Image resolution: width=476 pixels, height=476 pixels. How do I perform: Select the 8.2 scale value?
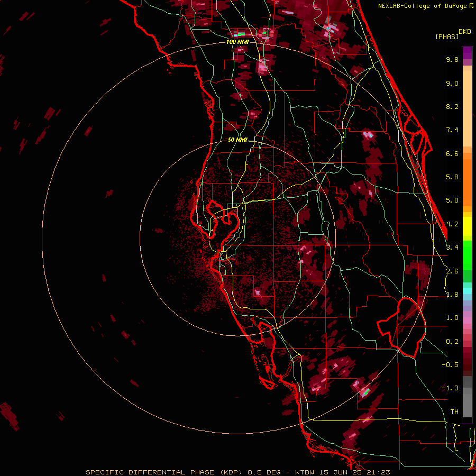(452, 106)
